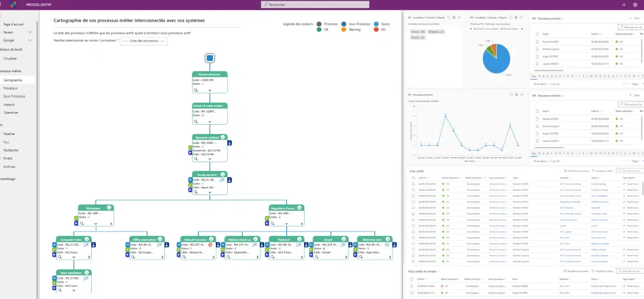Click the play icon beside Workspace node
Viewport: 644px width, 299px height.
click(76, 222)
